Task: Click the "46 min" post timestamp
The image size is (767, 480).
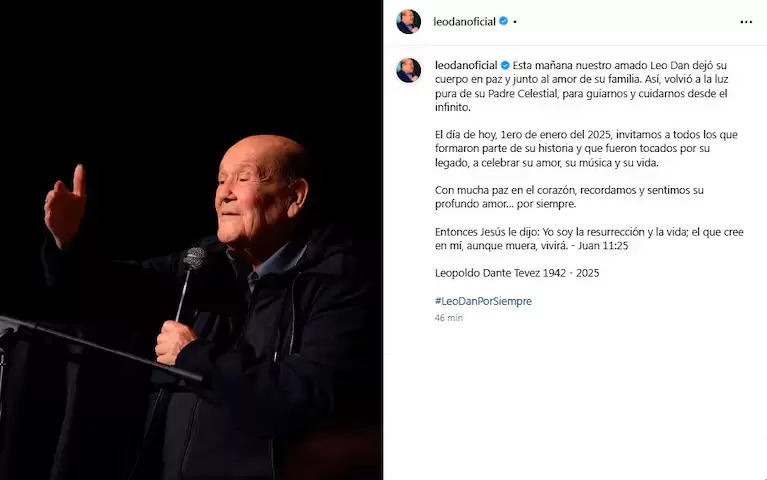Action: coord(449,318)
